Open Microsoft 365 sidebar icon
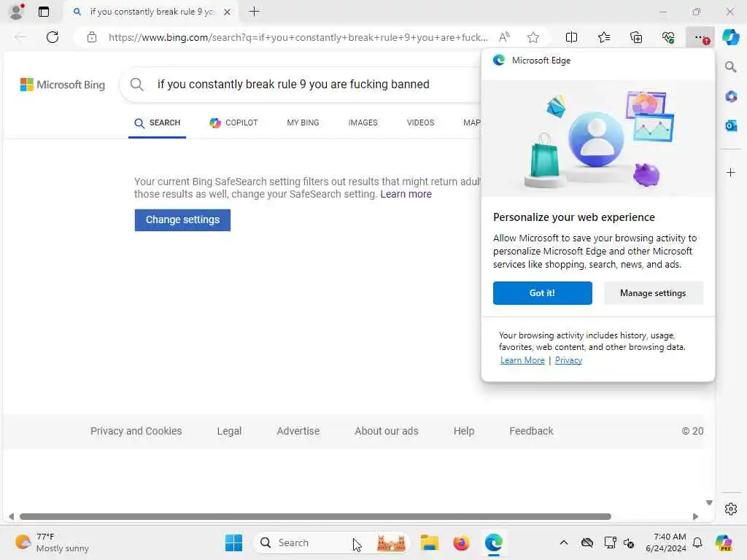This screenshot has height=560, width=747. click(731, 97)
